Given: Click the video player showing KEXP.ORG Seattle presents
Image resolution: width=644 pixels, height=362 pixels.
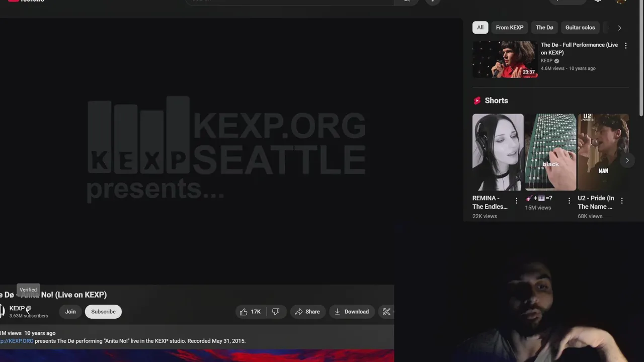Looking at the screenshot, I should (x=231, y=151).
